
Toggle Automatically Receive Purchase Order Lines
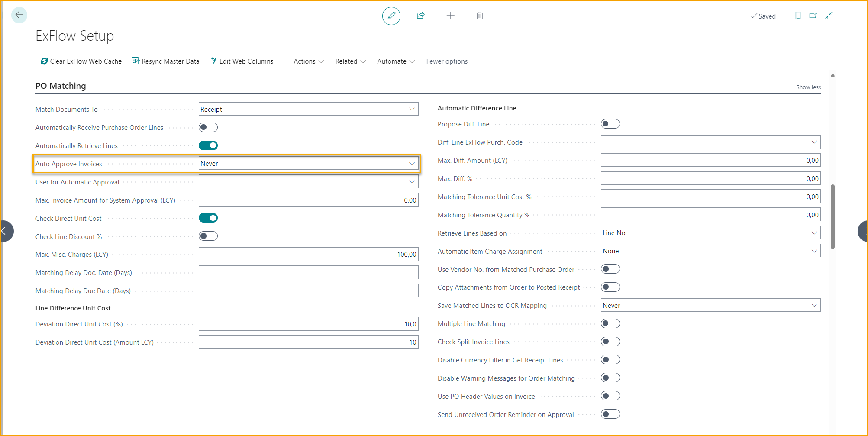pos(208,127)
